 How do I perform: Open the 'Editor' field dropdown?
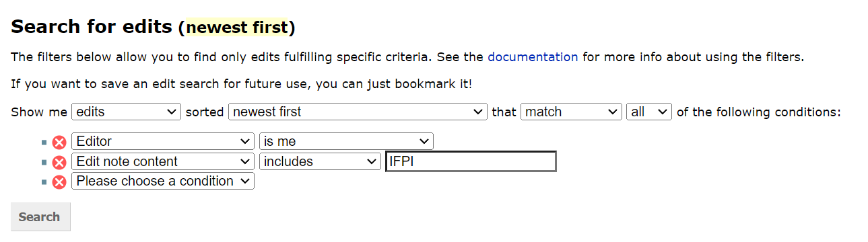tap(163, 141)
